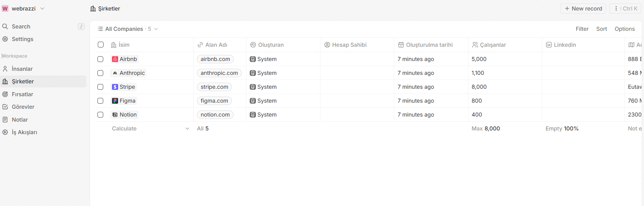This screenshot has width=644, height=206.
Task: Select the Stripe row checkbox
Action: pyautogui.click(x=101, y=87)
